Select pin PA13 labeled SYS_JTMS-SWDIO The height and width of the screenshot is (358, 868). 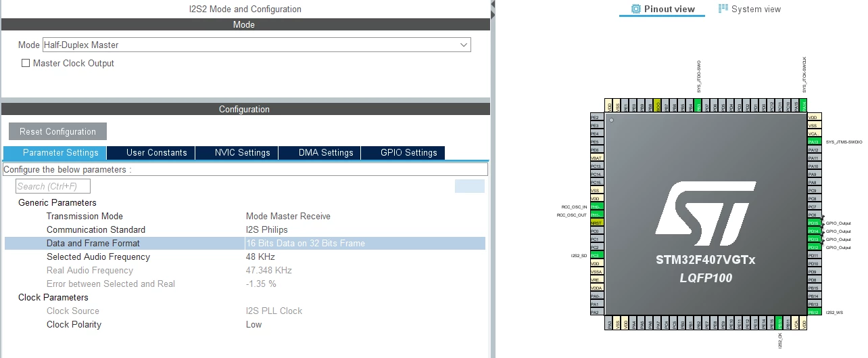pyautogui.click(x=815, y=142)
